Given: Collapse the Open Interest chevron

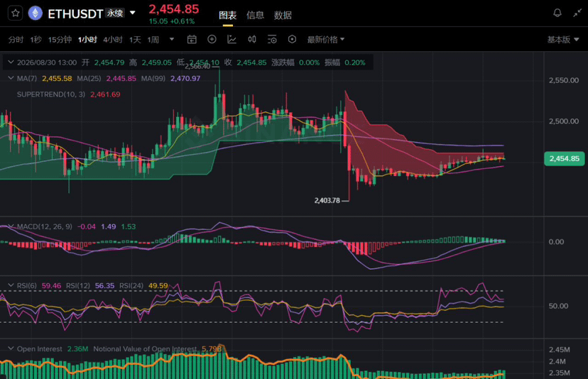Looking at the screenshot, I should point(11,348).
